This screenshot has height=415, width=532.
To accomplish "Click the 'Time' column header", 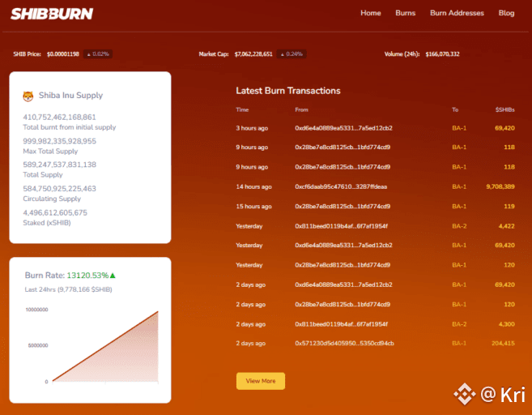I will [x=242, y=109].
